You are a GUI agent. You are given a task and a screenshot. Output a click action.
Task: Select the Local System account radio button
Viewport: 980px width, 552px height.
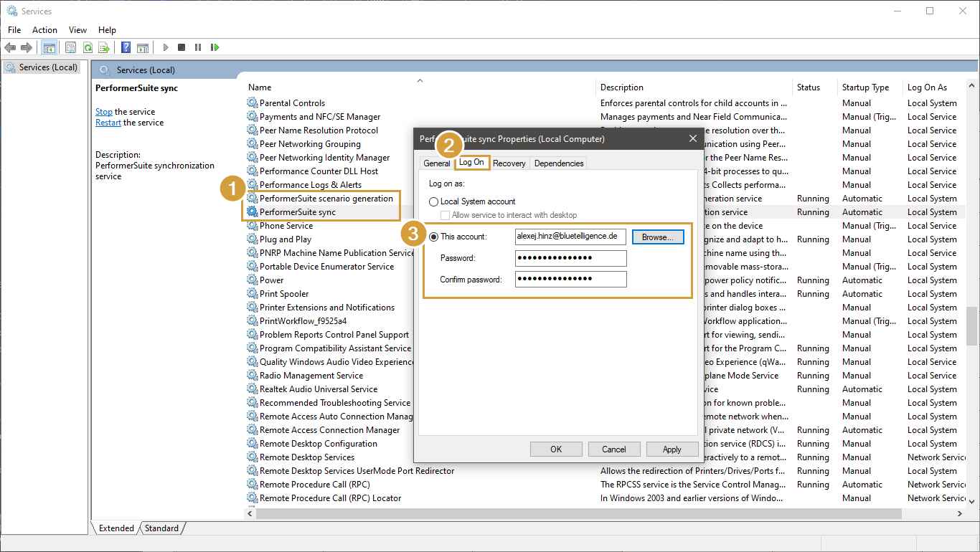(433, 202)
